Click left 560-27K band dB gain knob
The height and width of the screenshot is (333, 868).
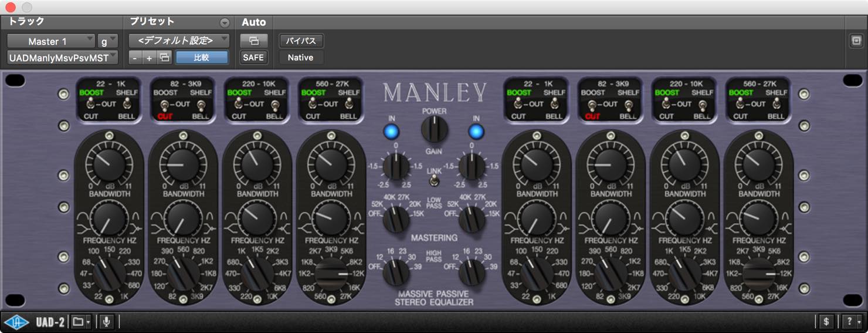pos(331,164)
